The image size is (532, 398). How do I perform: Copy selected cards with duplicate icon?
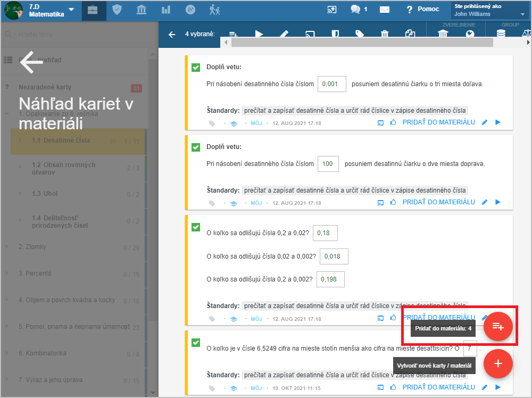tap(410, 34)
